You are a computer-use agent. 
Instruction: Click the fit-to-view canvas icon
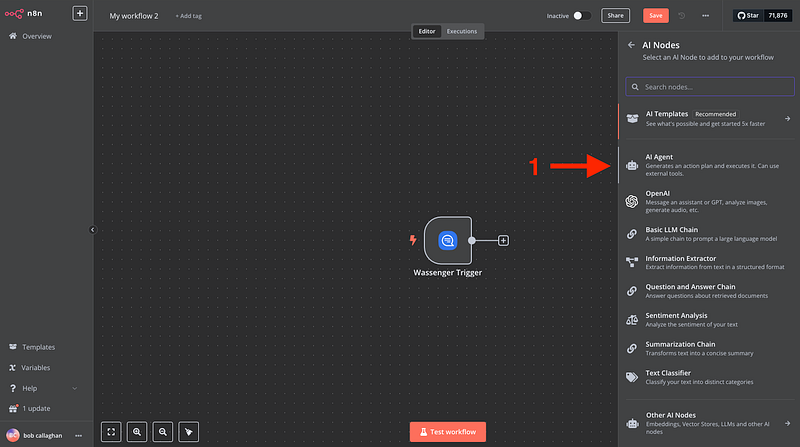112,432
